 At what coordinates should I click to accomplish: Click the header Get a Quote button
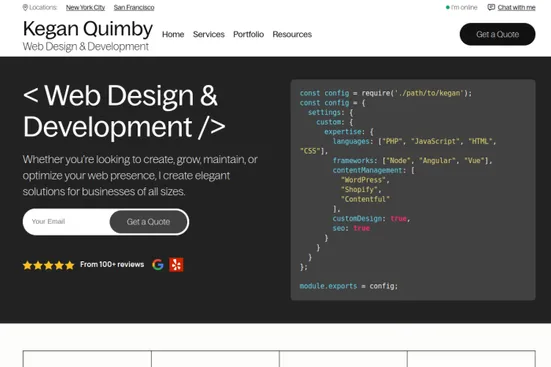click(497, 34)
